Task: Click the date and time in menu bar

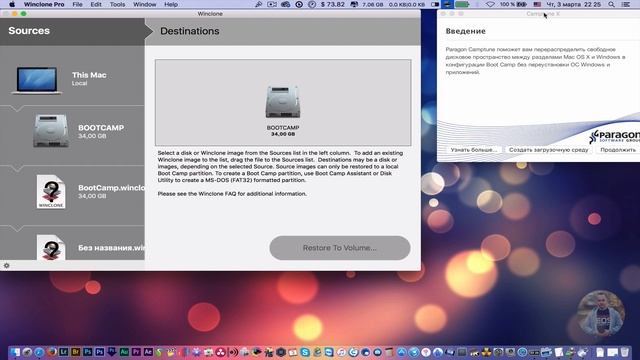Action: click(573, 4)
